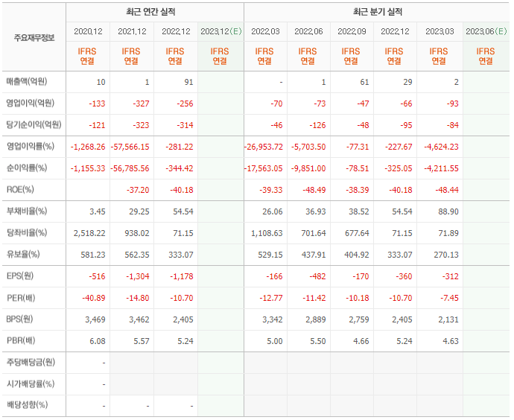Click the '순이익률(%)' row label

click(27, 168)
